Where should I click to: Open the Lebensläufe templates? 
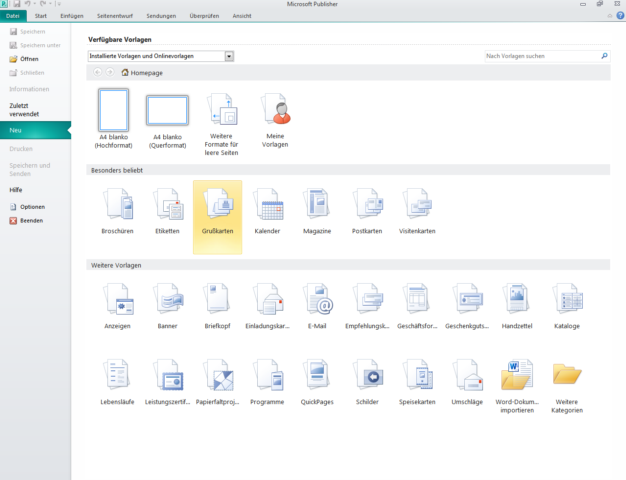click(117, 382)
